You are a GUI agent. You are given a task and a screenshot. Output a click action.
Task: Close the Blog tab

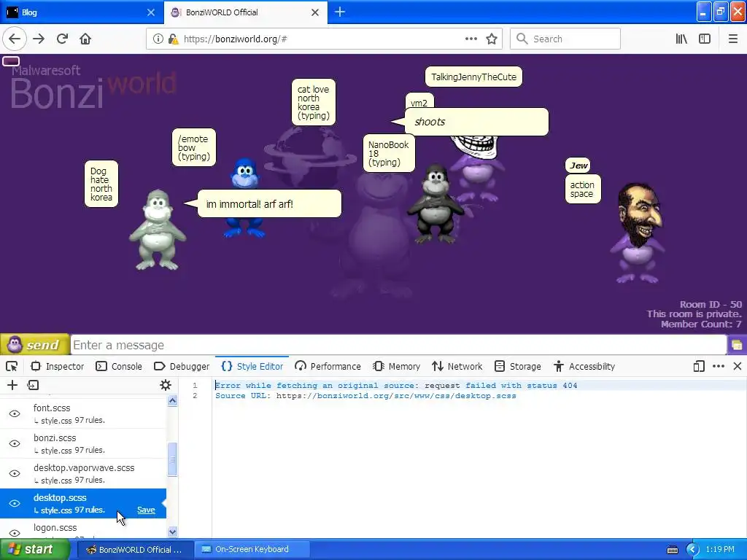coord(150,12)
